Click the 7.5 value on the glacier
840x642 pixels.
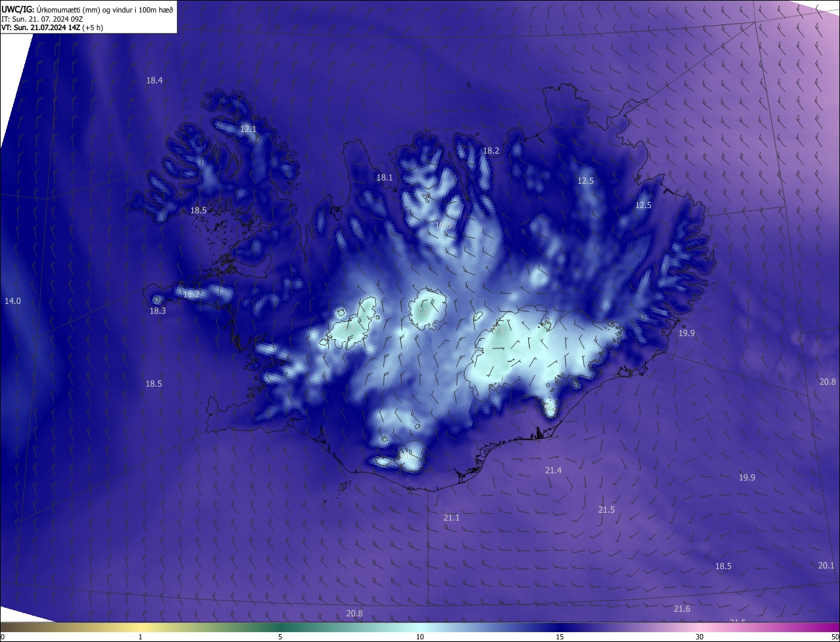[x=423, y=310]
